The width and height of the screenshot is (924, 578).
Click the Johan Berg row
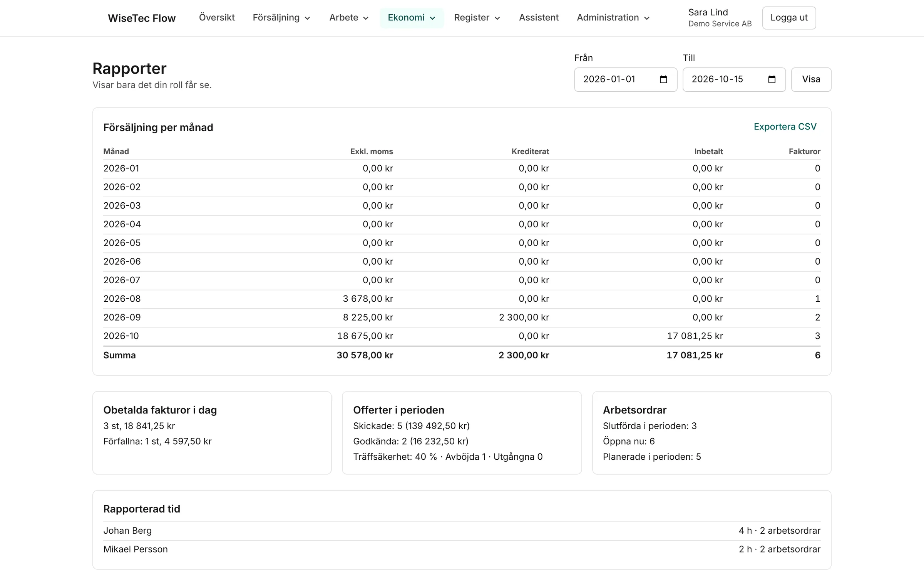click(462, 531)
